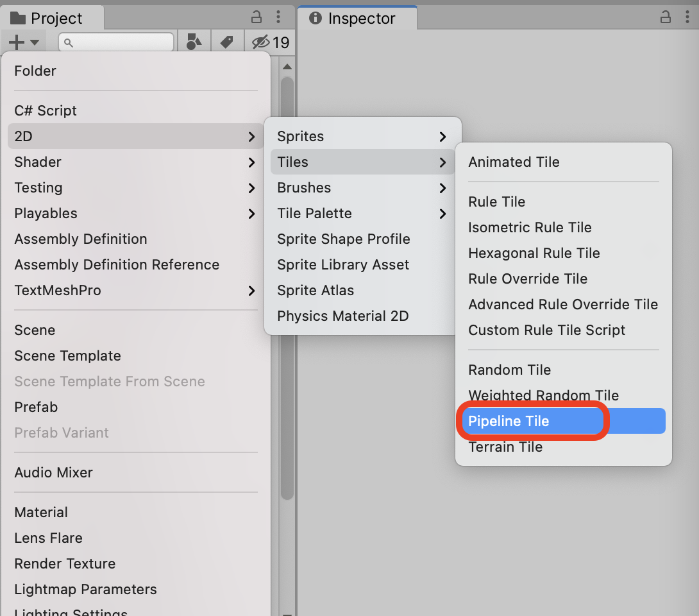Click the Project panel scroll up arrow
Viewport: 699px width, 616px height.
[x=287, y=67]
